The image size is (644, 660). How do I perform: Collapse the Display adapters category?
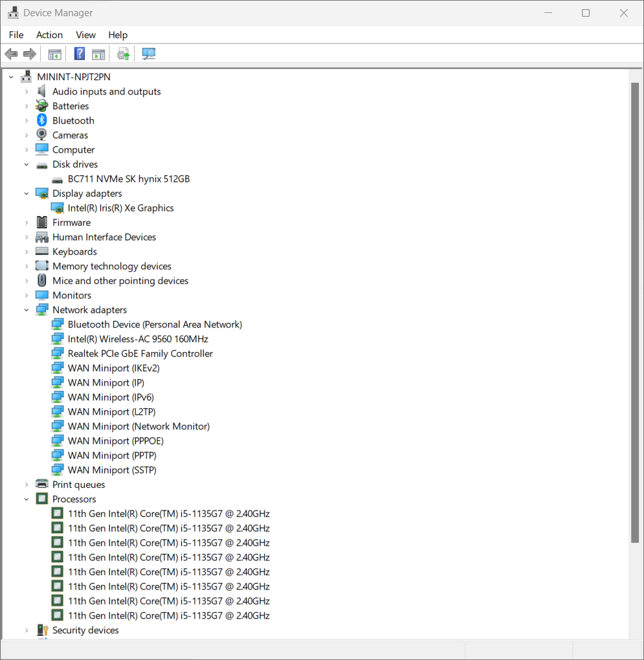27,193
